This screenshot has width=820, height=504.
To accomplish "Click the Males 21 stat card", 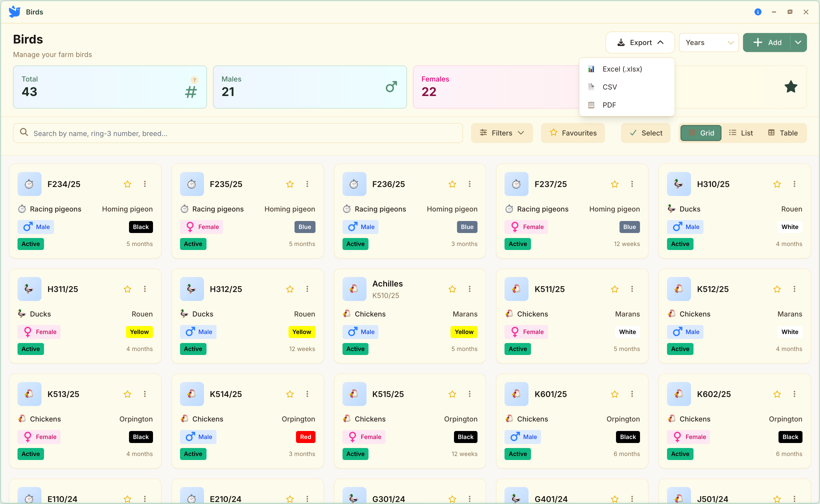I will [x=310, y=87].
